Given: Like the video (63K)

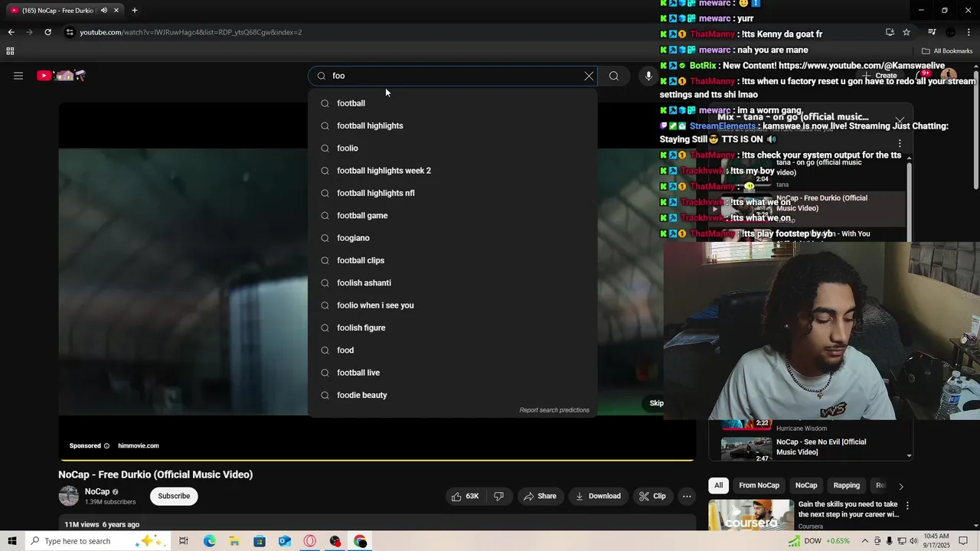Looking at the screenshot, I should click(x=465, y=497).
